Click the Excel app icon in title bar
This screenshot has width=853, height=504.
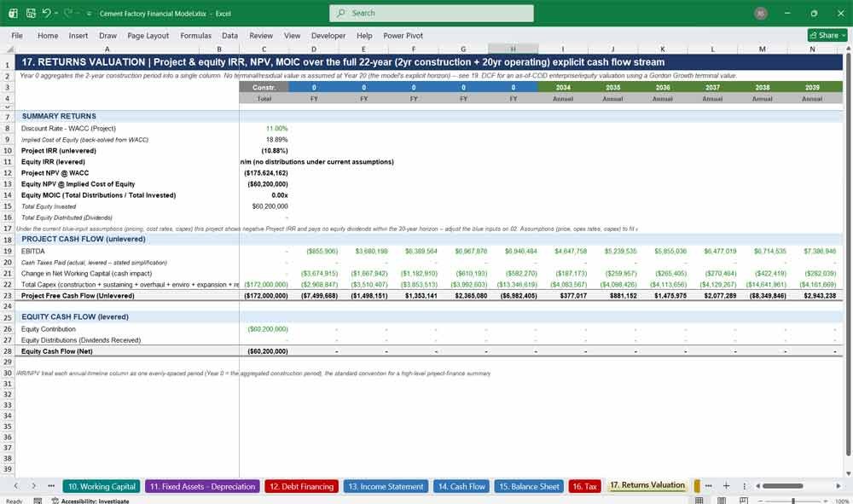13,13
